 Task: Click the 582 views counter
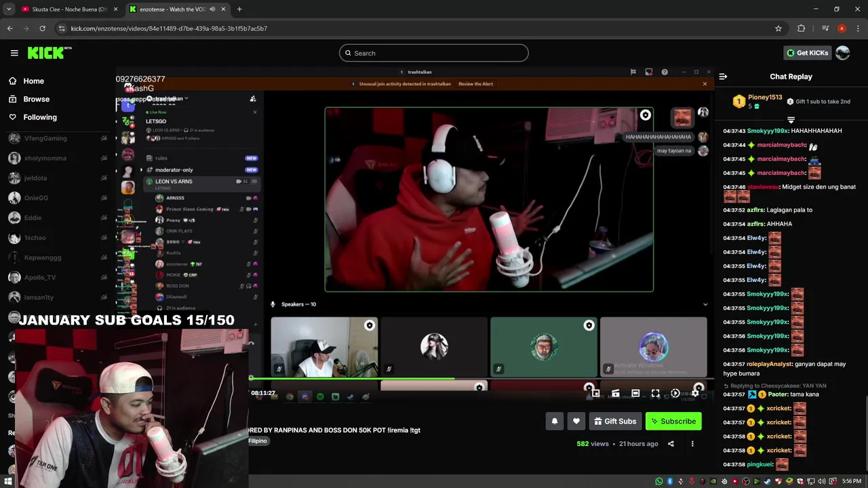593,444
